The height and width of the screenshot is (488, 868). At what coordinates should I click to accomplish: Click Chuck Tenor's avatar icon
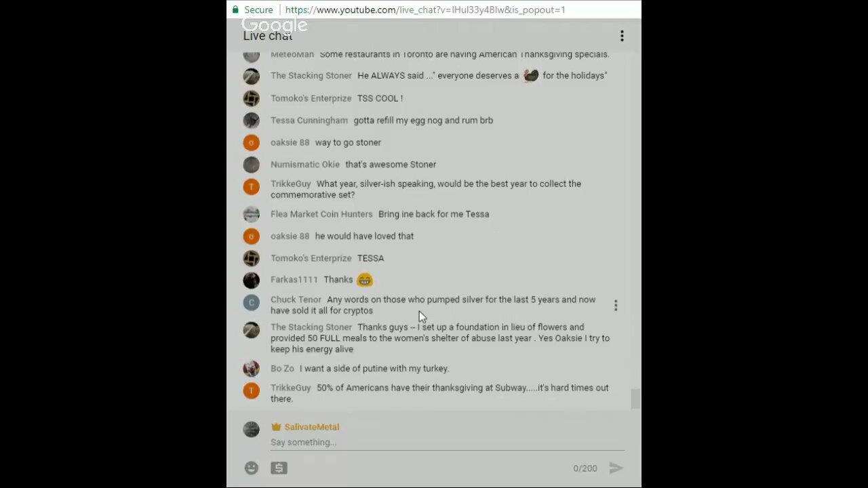pyautogui.click(x=252, y=302)
